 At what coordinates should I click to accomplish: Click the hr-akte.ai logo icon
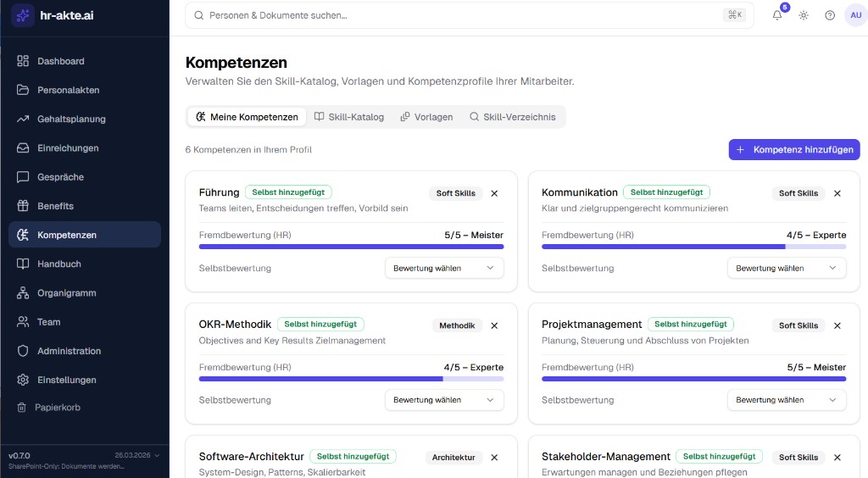pos(22,15)
